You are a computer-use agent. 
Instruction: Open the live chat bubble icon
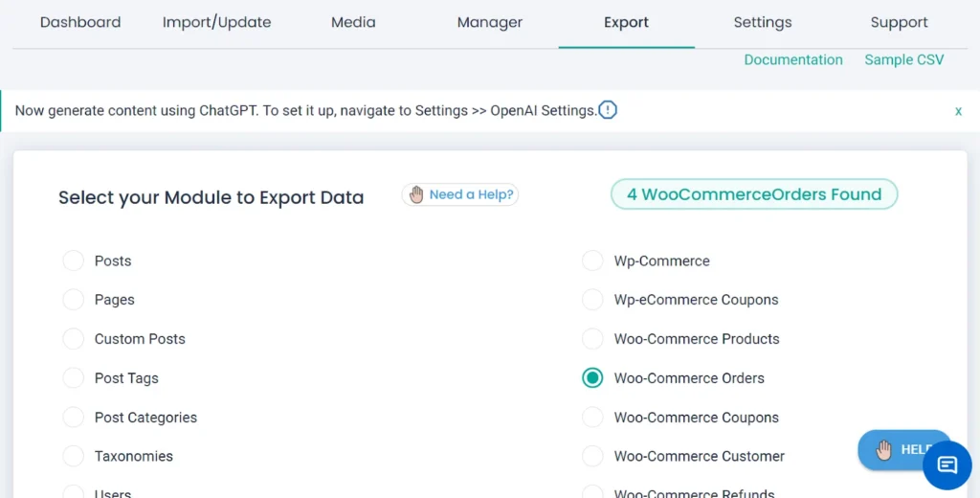pyautogui.click(x=947, y=465)
